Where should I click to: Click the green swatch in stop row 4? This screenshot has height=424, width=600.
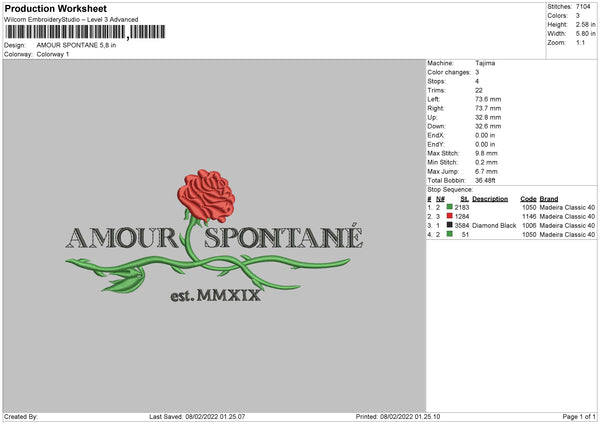tap(450, 234)
